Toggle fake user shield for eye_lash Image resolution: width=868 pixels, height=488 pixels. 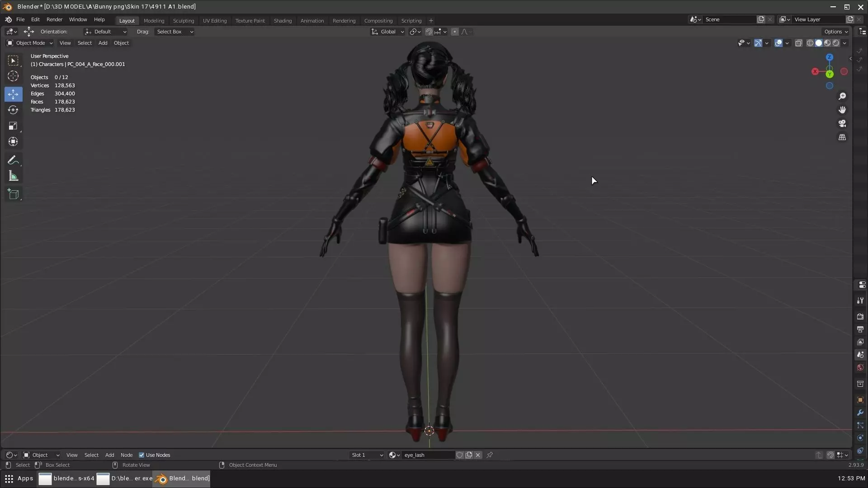[459, 455]
